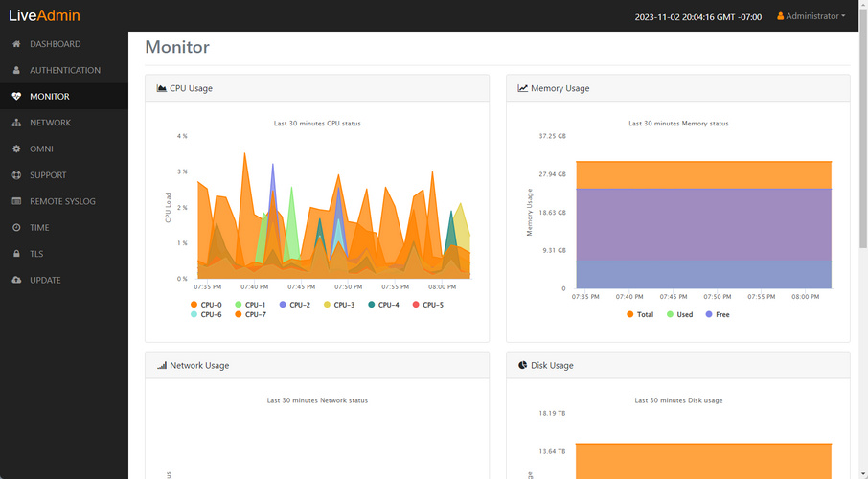Click the LiveAdmin logo

(x=44, y=15)
